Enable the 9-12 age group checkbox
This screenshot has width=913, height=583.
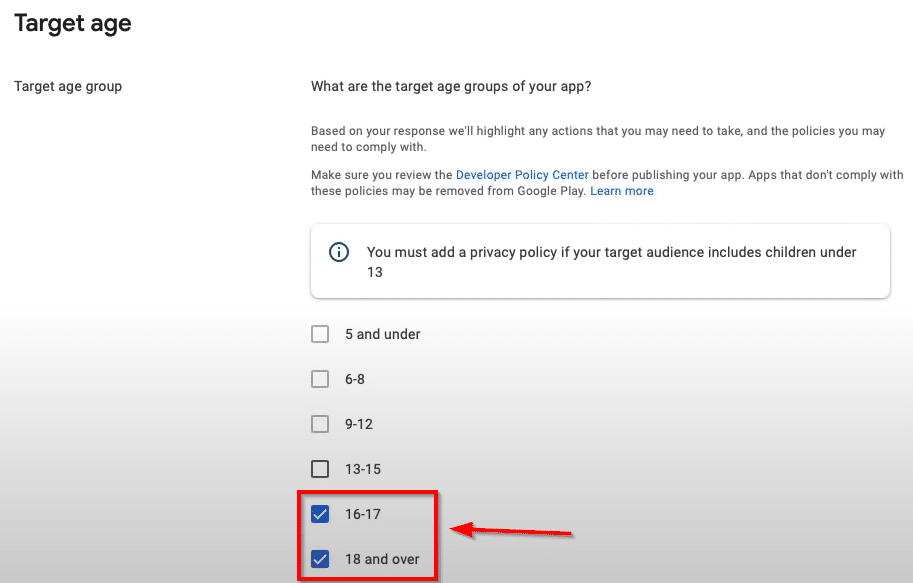click(320, 424)
